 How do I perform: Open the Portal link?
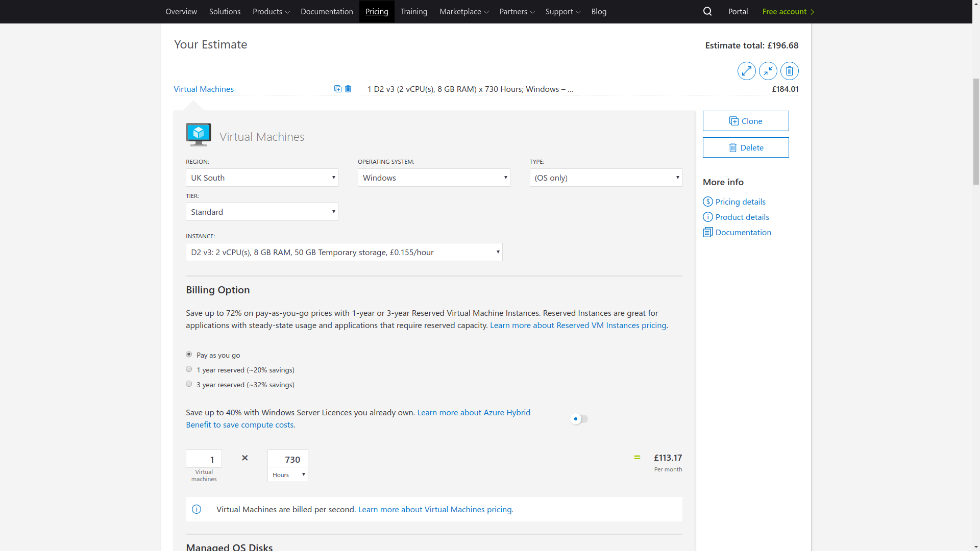click(738, 11)
